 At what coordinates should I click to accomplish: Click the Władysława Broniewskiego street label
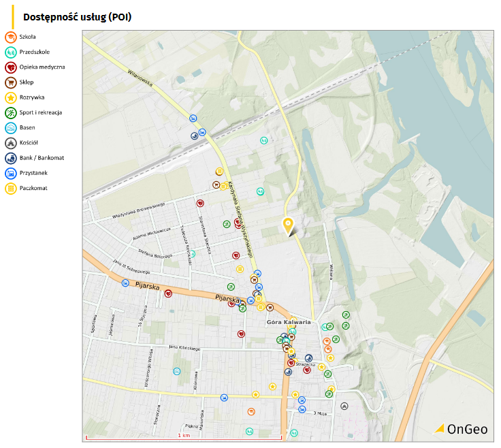point(140,210)
